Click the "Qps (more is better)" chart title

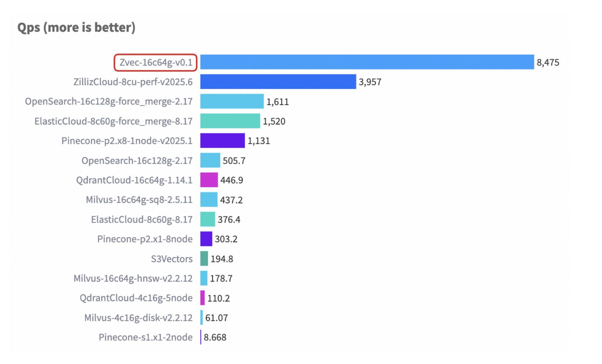(x=76, y=28)
